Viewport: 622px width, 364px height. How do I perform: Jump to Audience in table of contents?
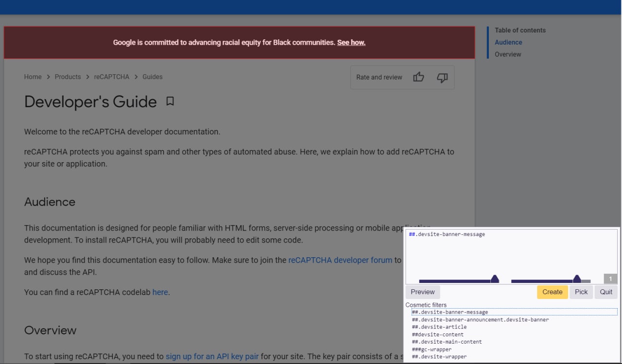508,42
